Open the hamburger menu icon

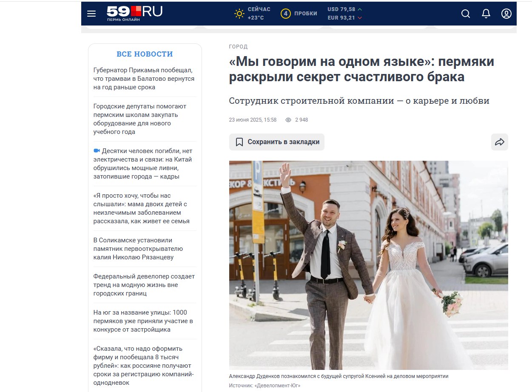tap(91, 14)
